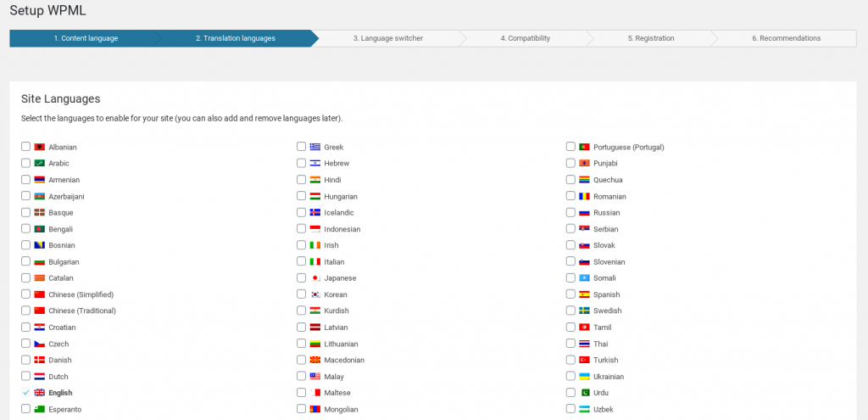Click the Kurdish language label
This screenshot has height=420, width=868.
tap(337, 311)
